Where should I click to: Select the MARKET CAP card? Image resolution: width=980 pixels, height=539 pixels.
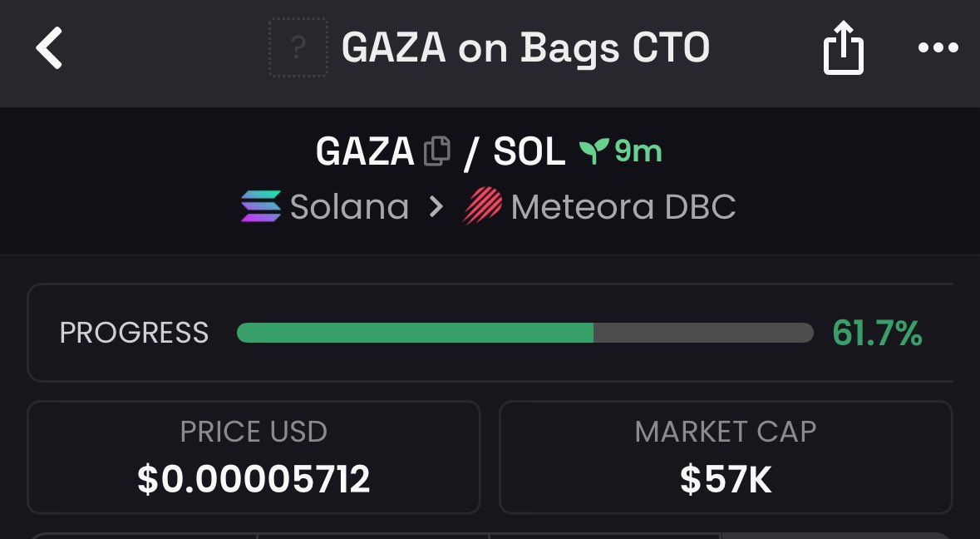point(726,457)
